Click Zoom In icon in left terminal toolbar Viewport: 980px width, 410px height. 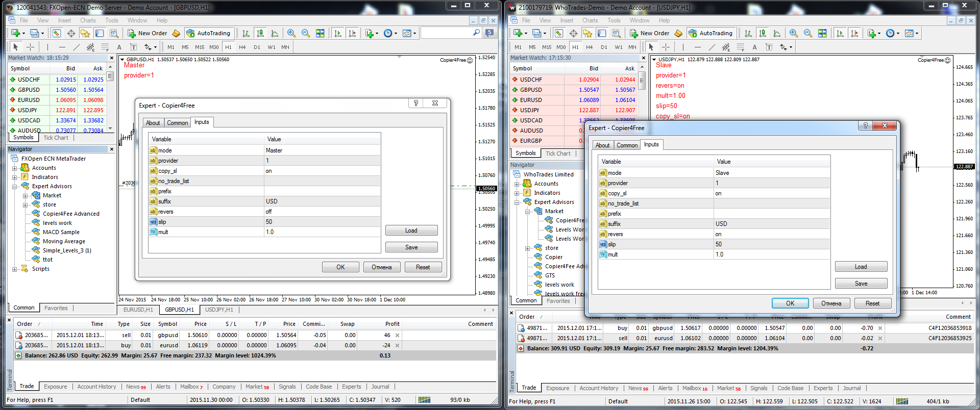[x=291, y=33]
